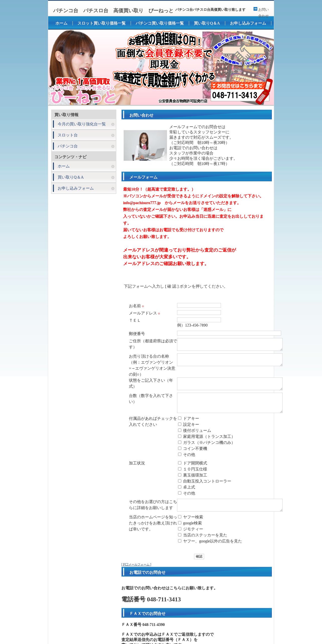The width and height of the screenshot is (322, 644).
Task: Click the 台数 text area
Action: pyautogui.click(x=230, y=403)
